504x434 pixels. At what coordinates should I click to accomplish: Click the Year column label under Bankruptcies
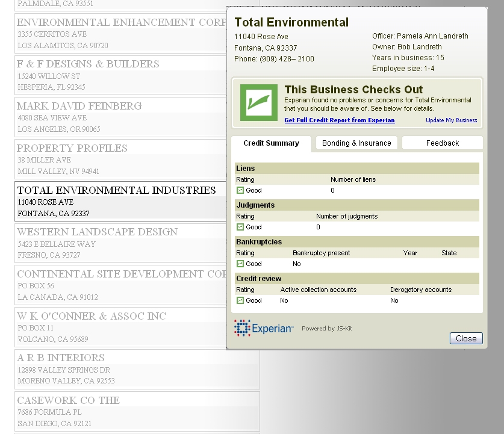pos(410,253)
